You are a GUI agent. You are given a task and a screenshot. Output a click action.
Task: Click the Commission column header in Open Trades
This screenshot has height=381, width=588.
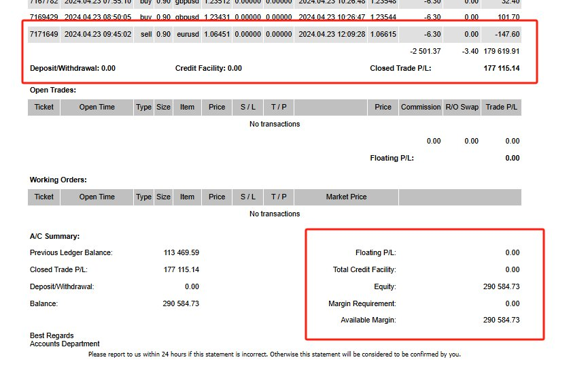[421, 107]
